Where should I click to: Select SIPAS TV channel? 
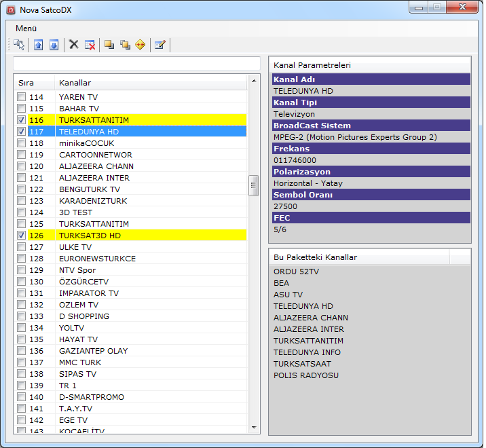pos(130,374)
